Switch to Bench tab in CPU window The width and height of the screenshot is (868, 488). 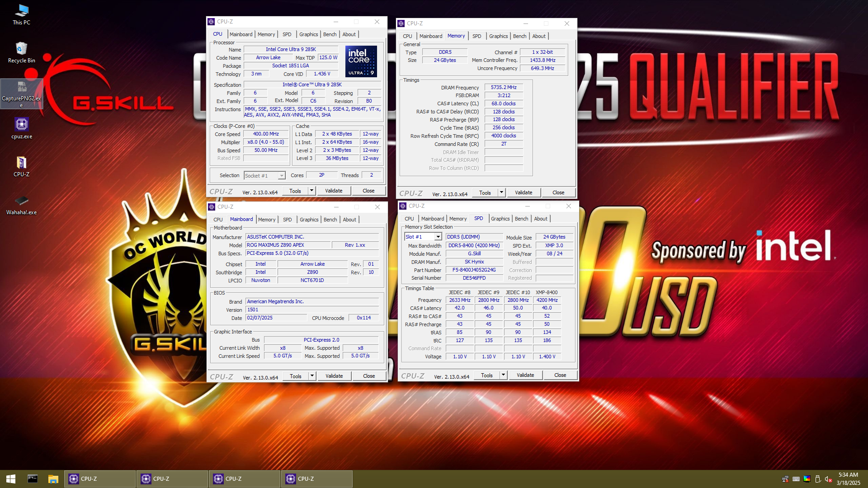tap(330, 34)
